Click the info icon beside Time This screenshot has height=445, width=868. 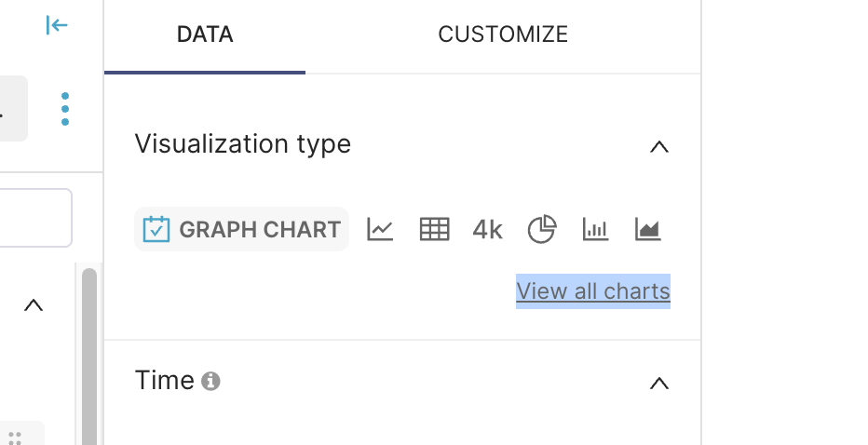coord(211,381)
